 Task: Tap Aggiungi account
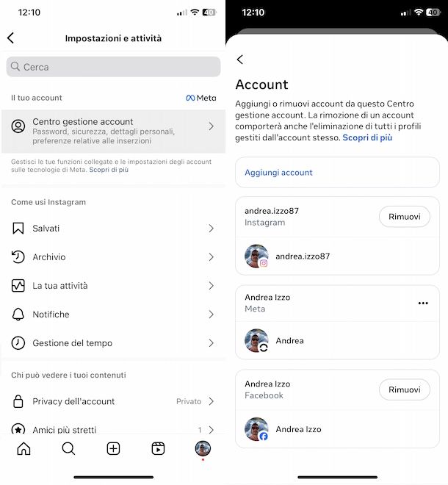pos(337,172)
